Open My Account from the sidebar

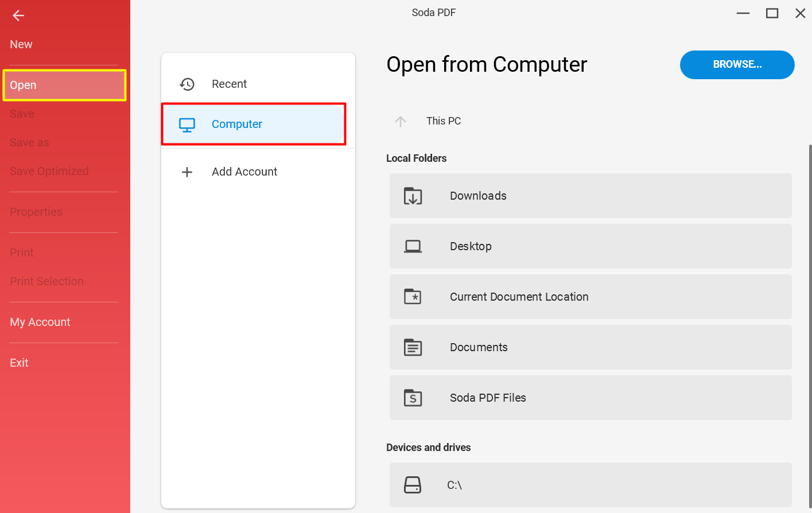(40, 322)
